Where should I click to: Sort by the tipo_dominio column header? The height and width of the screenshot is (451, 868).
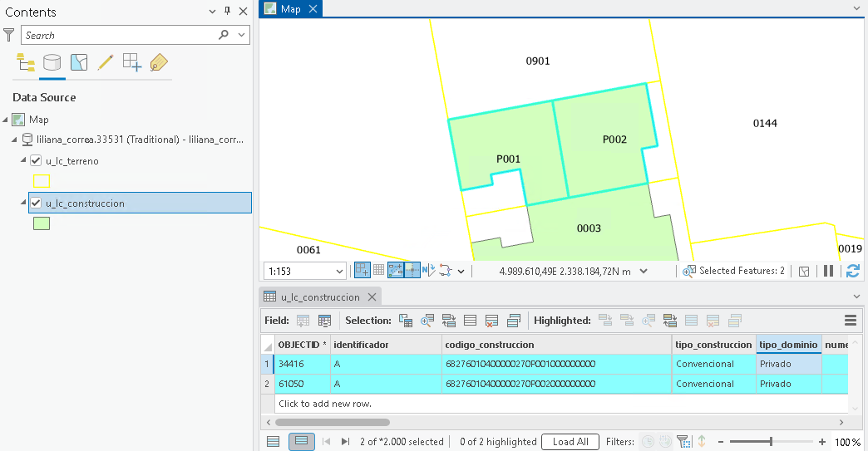coord(788,345)
